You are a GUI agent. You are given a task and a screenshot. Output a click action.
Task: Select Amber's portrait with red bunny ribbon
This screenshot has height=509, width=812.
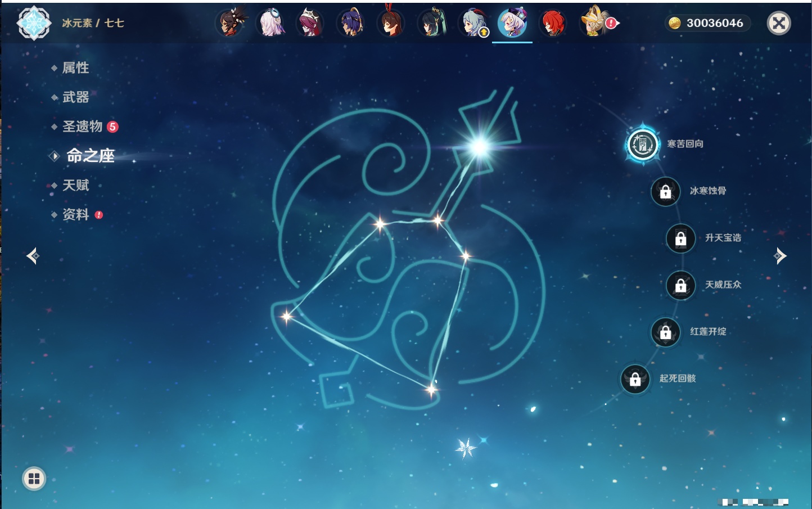point(391,22)
